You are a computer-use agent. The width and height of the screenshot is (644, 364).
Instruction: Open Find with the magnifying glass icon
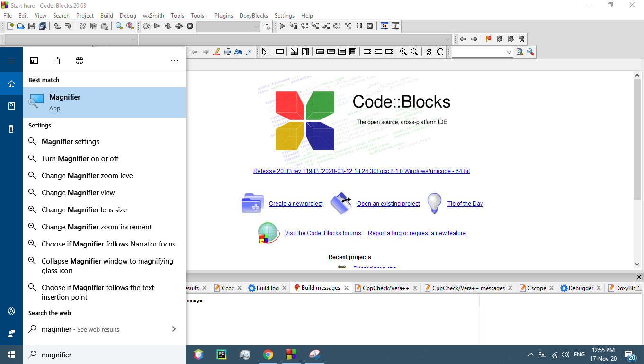tap(119, 26)
